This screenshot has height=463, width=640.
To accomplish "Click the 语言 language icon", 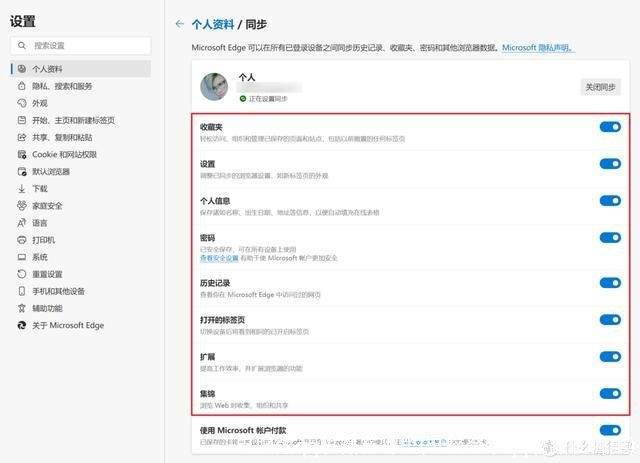I will 22,223.
